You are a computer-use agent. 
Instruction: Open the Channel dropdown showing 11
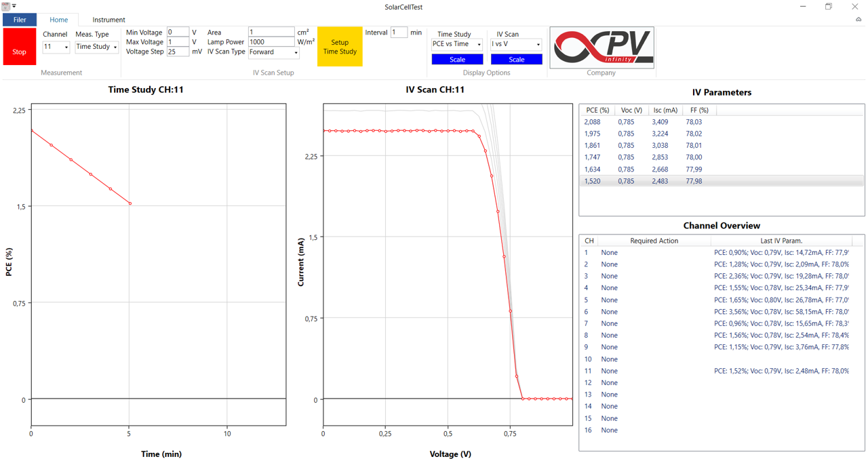click(54, 46)
